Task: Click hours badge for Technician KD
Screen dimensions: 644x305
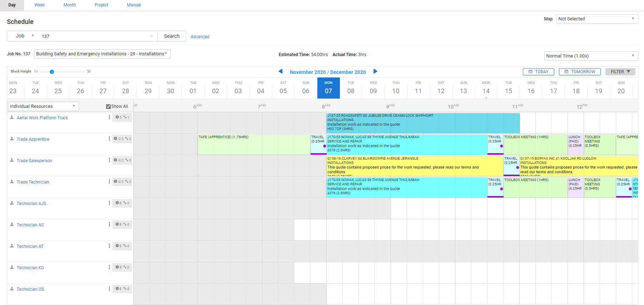Action: [x=122, y=267]
